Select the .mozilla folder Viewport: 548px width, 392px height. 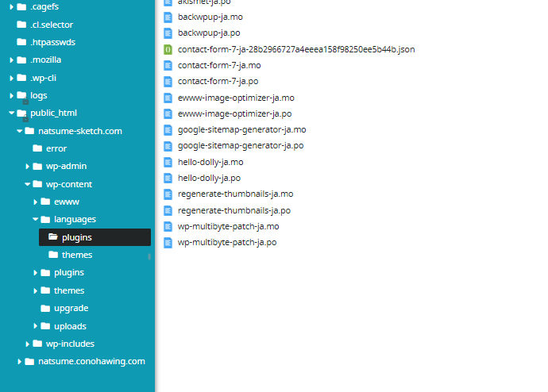39,60
